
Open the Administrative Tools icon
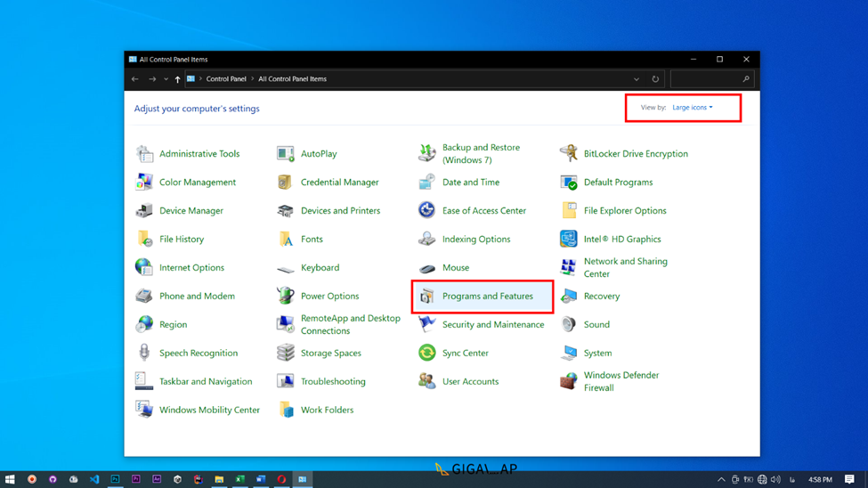(144, 153)
